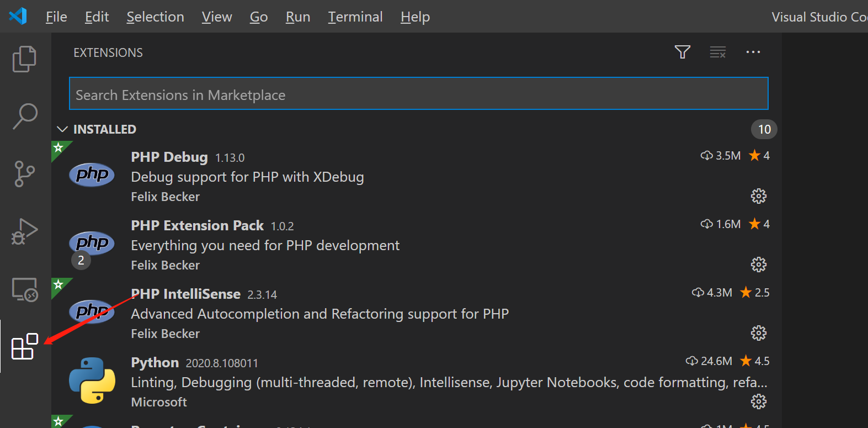The height and width of the screenshot is (428, 868).
Task: Open the Views and More Actions ellipsis
Action: pos(753,52)
